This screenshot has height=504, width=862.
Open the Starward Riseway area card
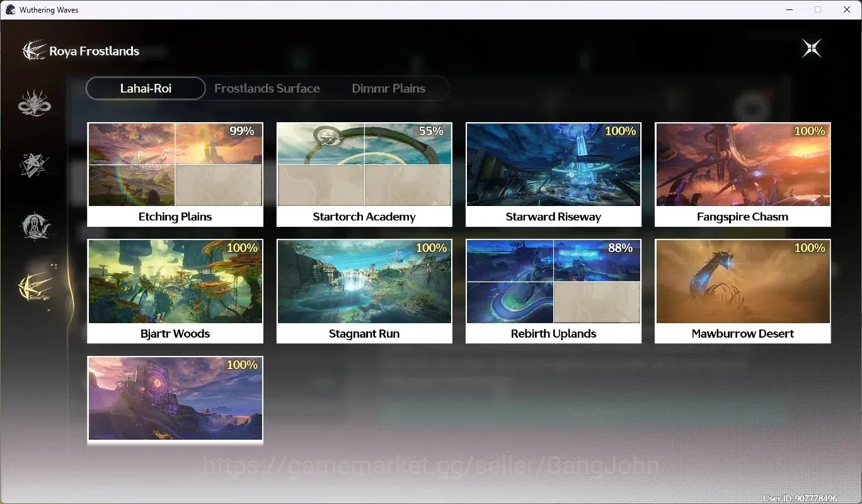553,175
